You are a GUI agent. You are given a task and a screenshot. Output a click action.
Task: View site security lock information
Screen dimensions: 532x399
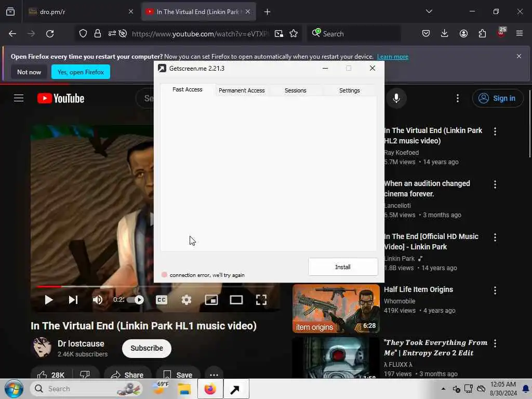click(x=98, y=34)
